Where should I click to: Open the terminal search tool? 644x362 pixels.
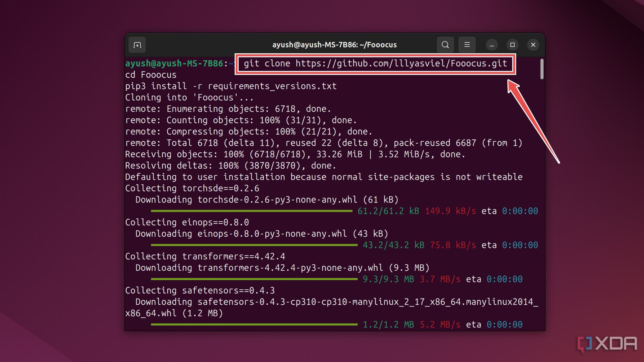pos(445,45)
